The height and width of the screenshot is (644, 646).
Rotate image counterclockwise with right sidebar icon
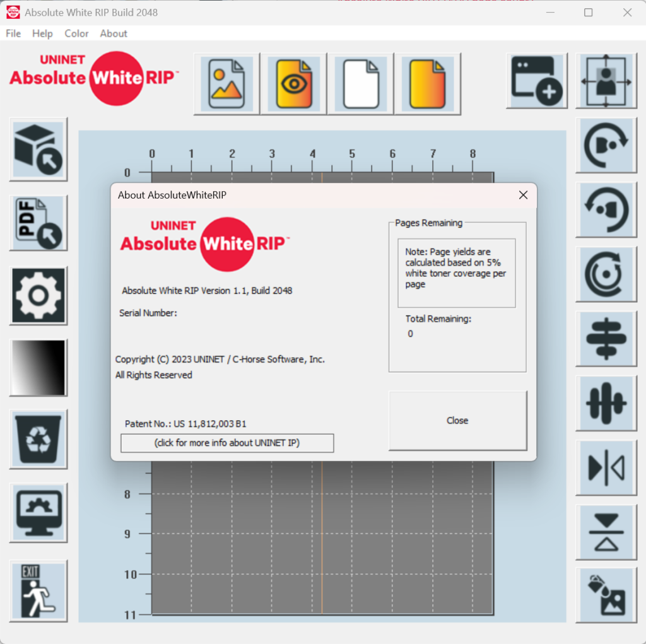606,209
